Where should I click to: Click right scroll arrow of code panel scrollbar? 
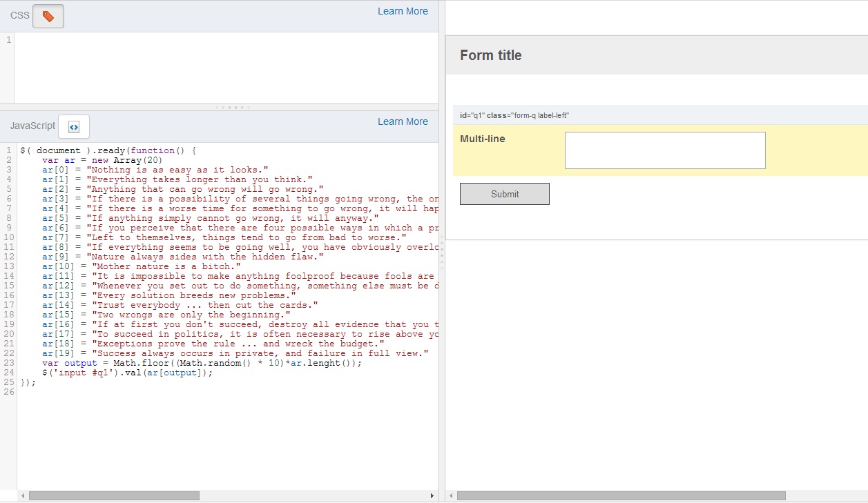(x=432, y=495)
